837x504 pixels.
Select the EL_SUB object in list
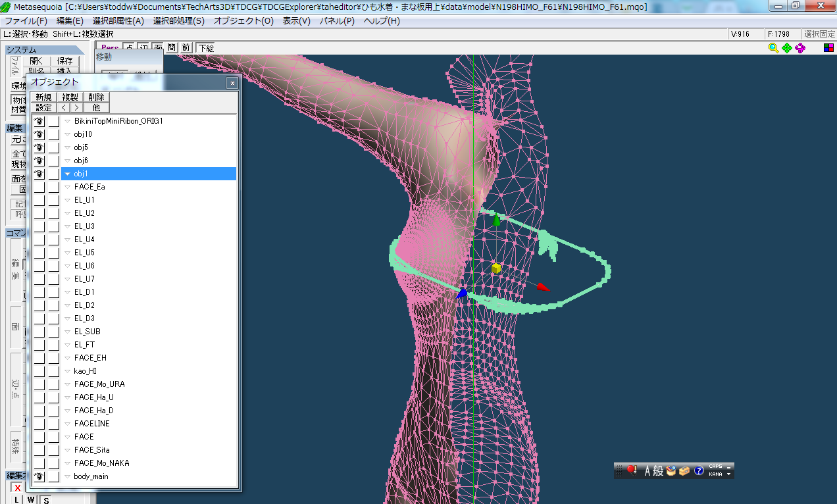click(x=87, y=332)
